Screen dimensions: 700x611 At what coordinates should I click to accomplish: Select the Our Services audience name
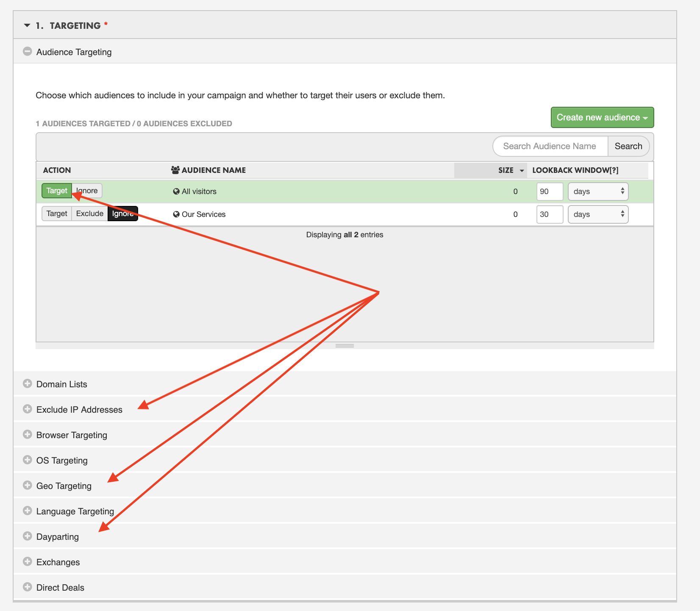[x=203, y=214]
